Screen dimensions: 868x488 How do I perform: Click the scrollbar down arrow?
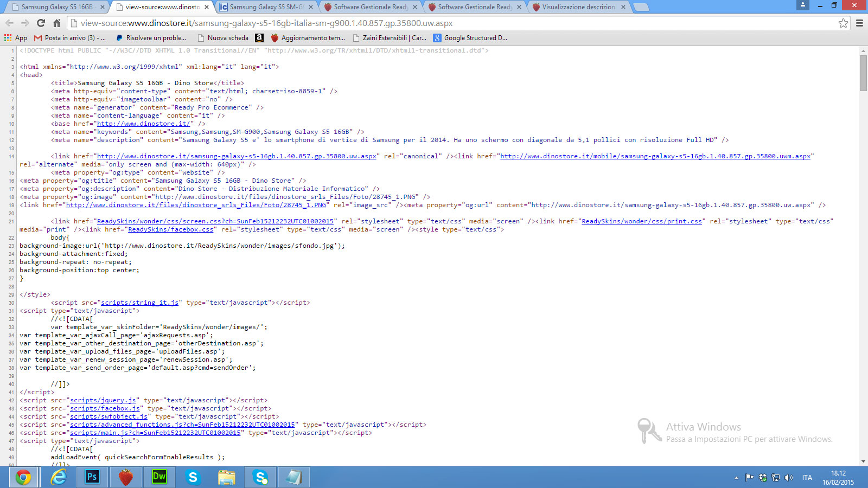(863, 461)
